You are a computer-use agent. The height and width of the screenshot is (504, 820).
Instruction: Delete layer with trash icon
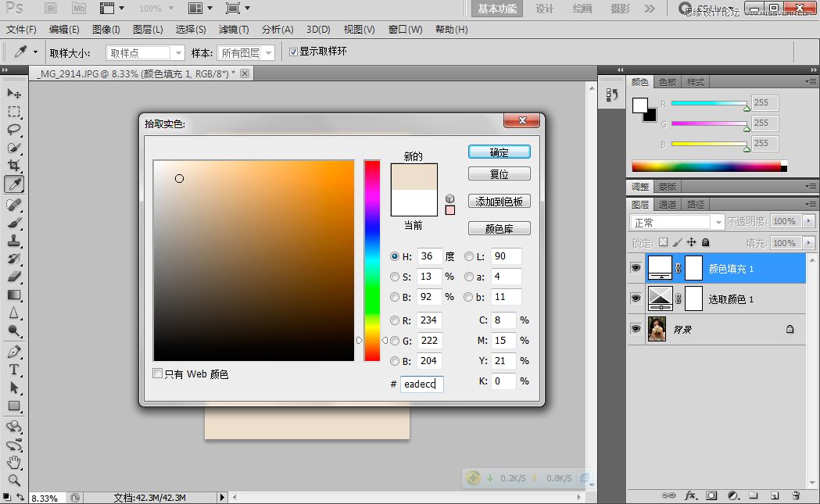(x=796, y=495)
